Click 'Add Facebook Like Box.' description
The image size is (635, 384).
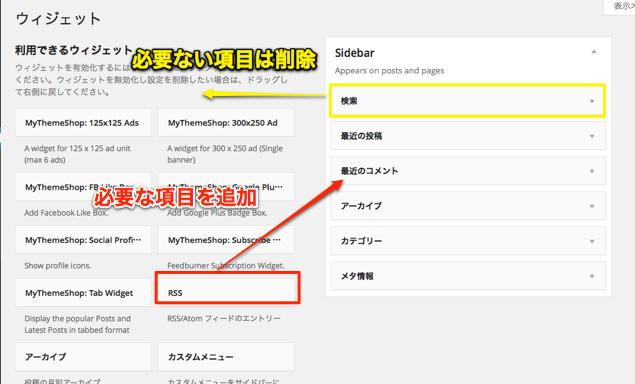66,213
